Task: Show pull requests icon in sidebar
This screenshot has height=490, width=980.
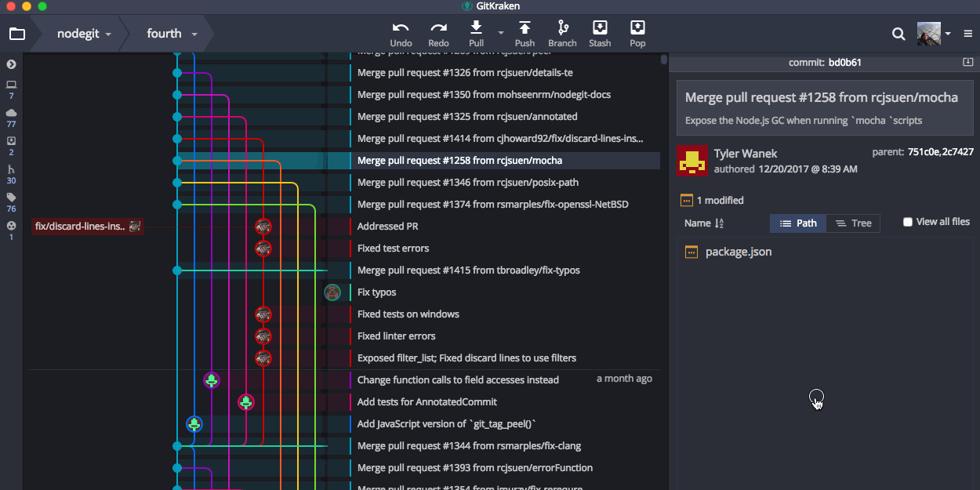Action: [x=11, y=169]
